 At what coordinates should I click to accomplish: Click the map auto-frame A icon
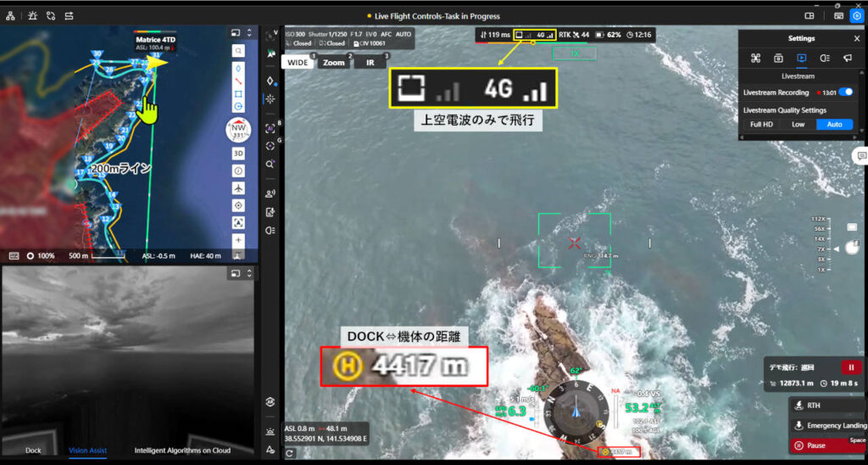pos(238,223)
